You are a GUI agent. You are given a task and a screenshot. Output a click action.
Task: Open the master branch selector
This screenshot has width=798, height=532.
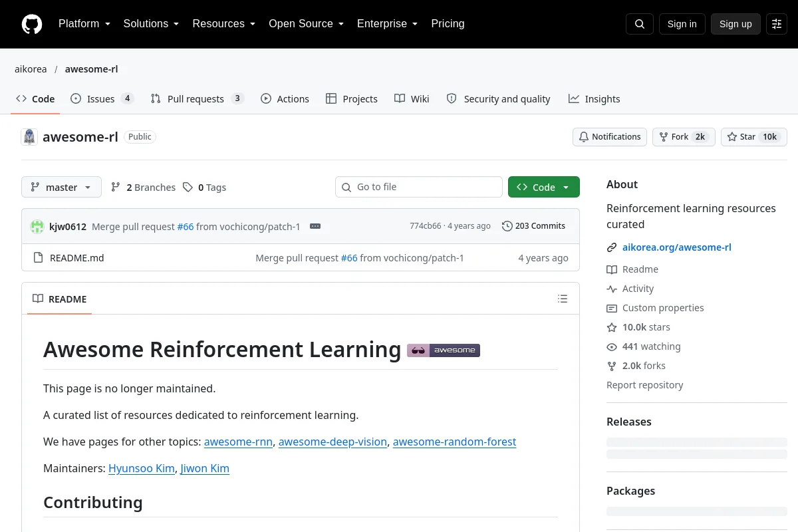point(61,188)
